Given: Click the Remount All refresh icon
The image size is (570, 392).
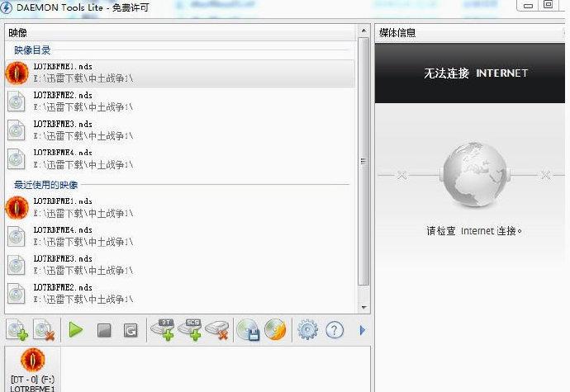Looking at the screenshot, I should pos(131,330).
